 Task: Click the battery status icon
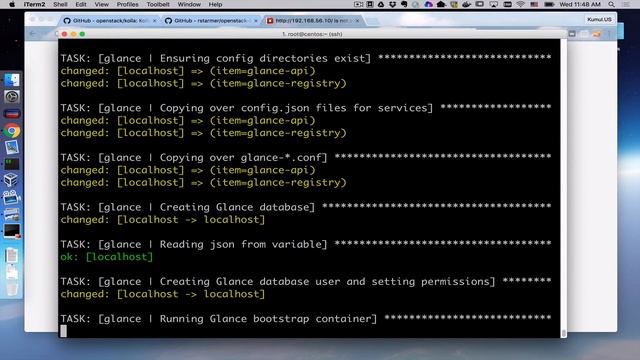point(549,4)
